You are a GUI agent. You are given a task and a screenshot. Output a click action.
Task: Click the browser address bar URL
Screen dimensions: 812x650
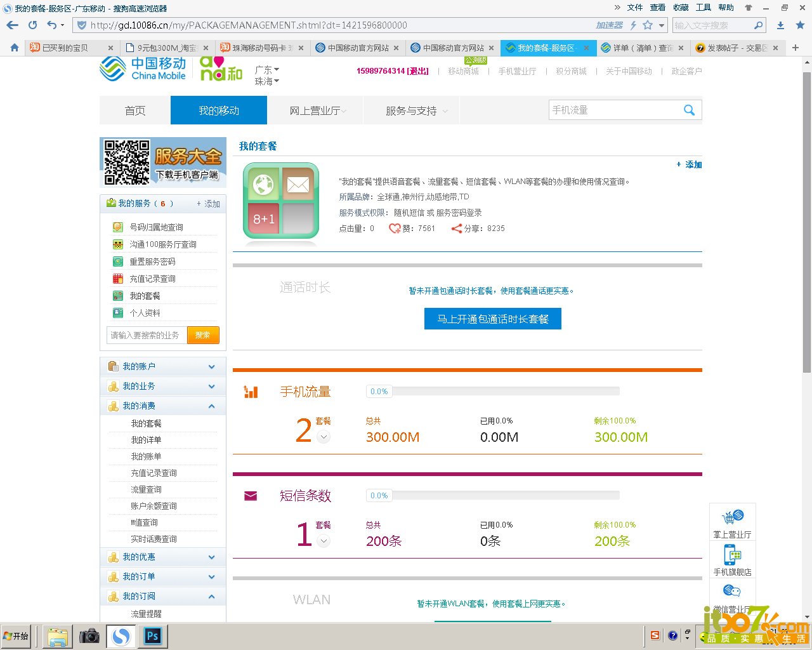[249, 25]
